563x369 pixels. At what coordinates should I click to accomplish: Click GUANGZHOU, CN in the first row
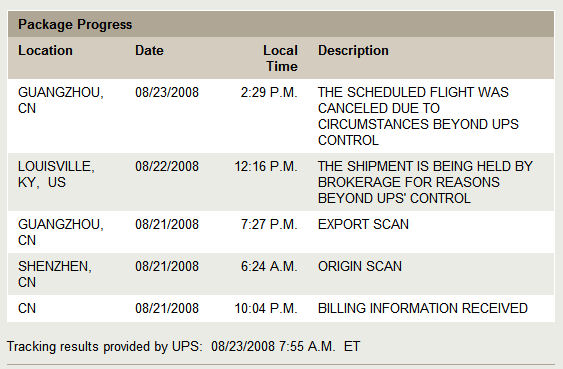coord(61,100)
